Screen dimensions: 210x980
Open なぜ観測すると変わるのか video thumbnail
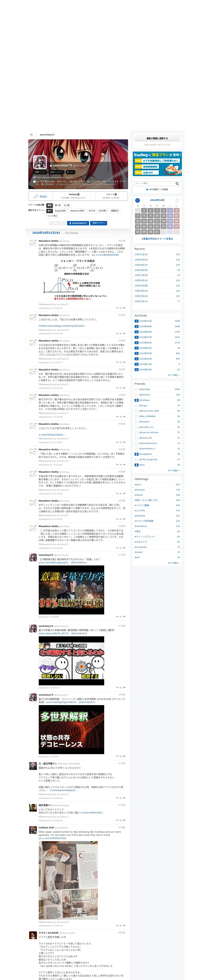pyautogui.click(x=71, y=661)
